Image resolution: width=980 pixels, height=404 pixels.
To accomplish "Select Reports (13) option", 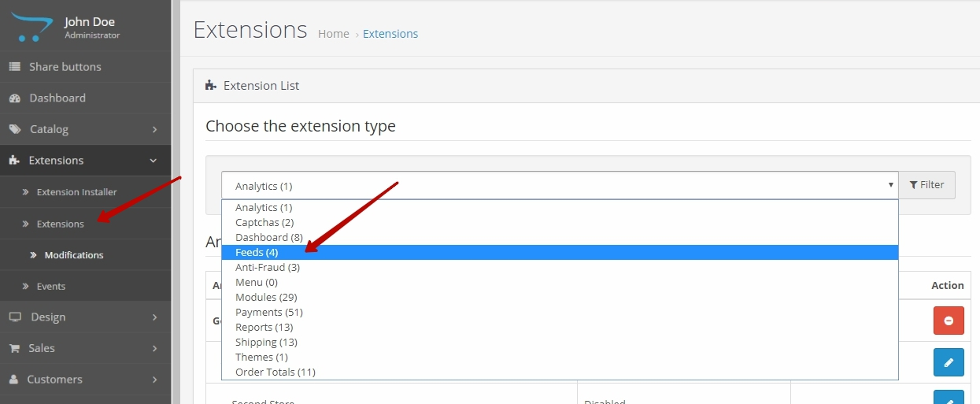I will point(560,328).
